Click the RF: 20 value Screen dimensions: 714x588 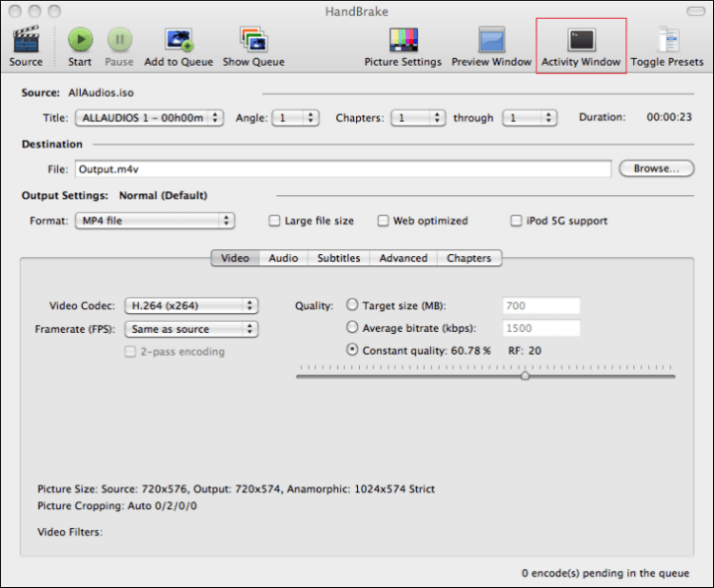[x=525, y=351]
